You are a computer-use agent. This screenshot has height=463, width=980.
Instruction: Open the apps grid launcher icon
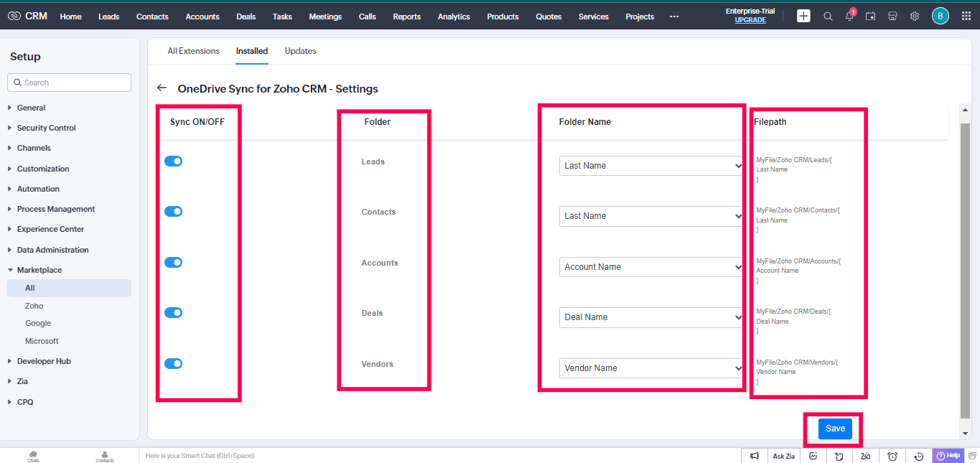click(966, 16)
